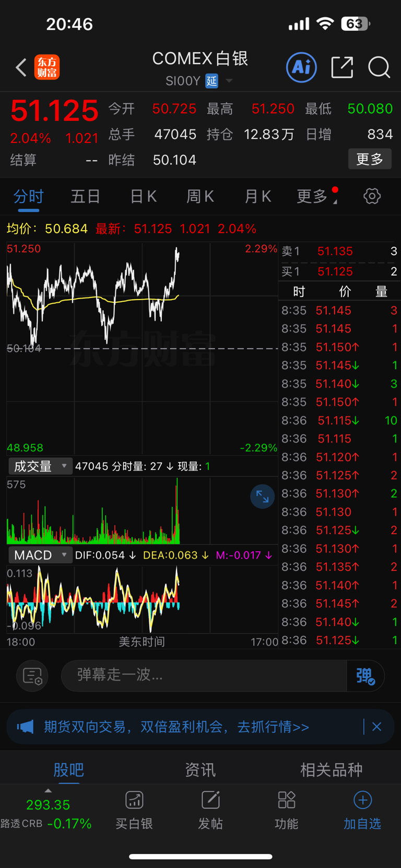
Task: Open the search magnifier icon
Action: pos(379,67)
